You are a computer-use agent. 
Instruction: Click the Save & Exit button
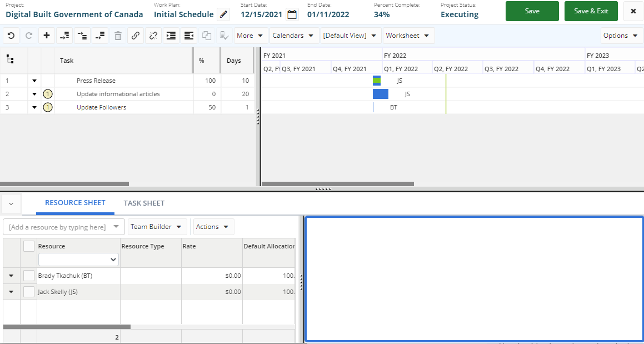tap(591, 11)
